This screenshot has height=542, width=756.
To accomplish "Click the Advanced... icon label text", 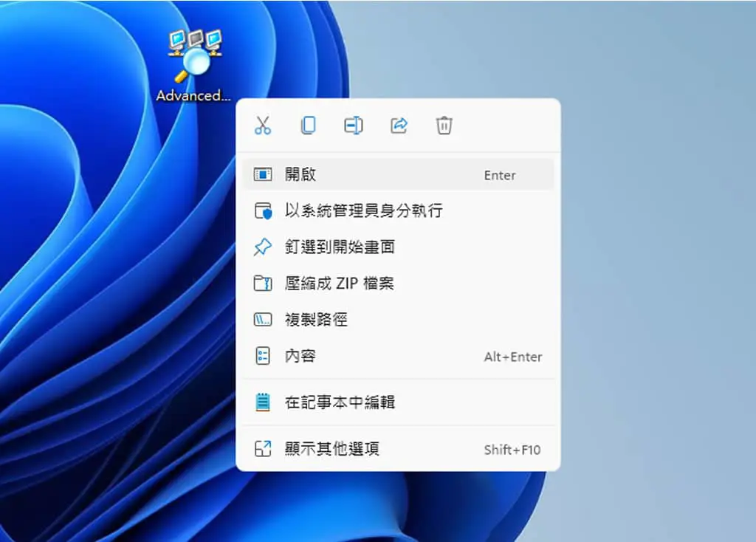I will point(193,95).
